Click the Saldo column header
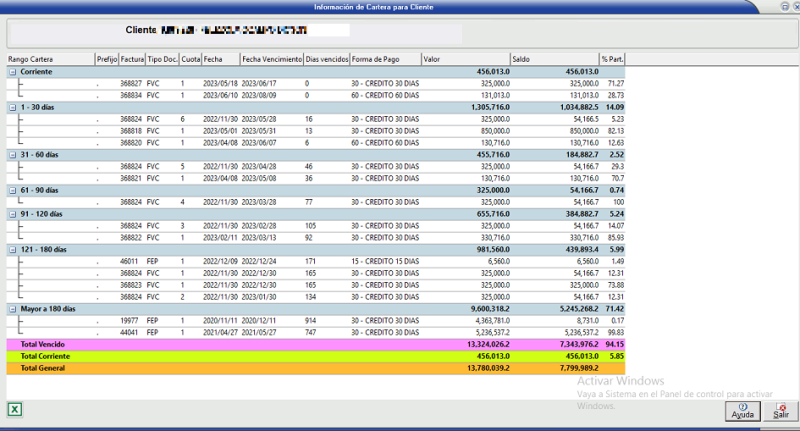The image size is (800, 431). coord(553,59)
